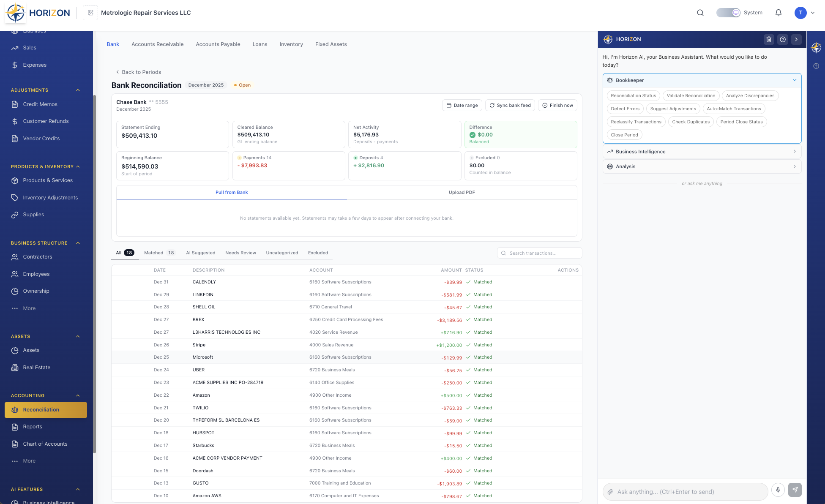Click the search magnifier in the top bar

click(x=700, y=13)
